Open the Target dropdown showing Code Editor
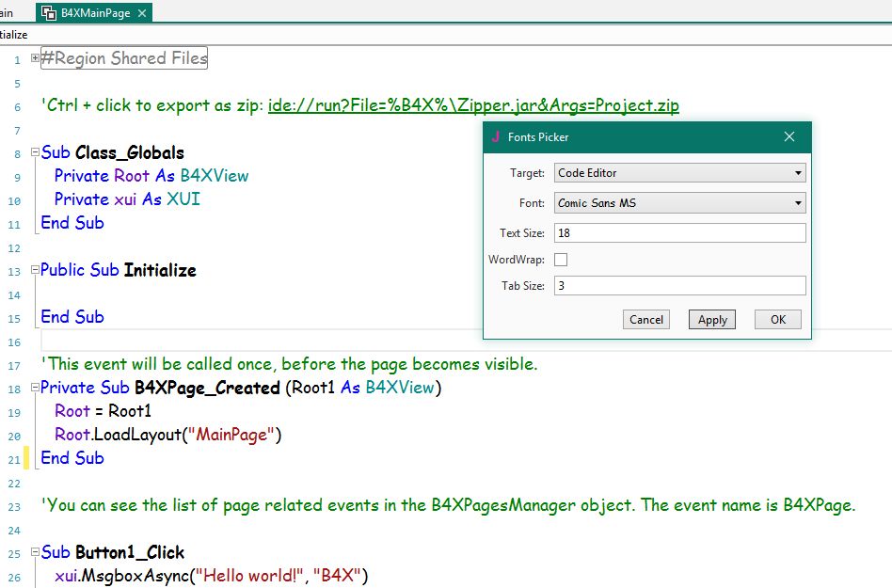This screenshot has width=892, height=588. [799, 172]
